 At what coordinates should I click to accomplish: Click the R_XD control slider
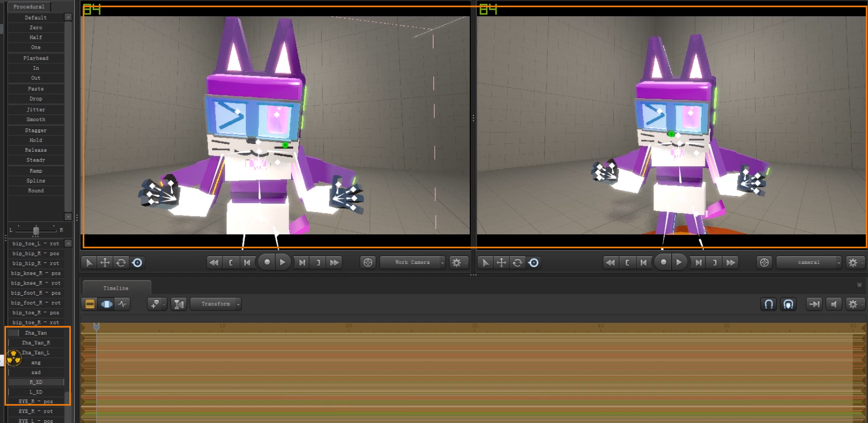click(x=36, y=382)
